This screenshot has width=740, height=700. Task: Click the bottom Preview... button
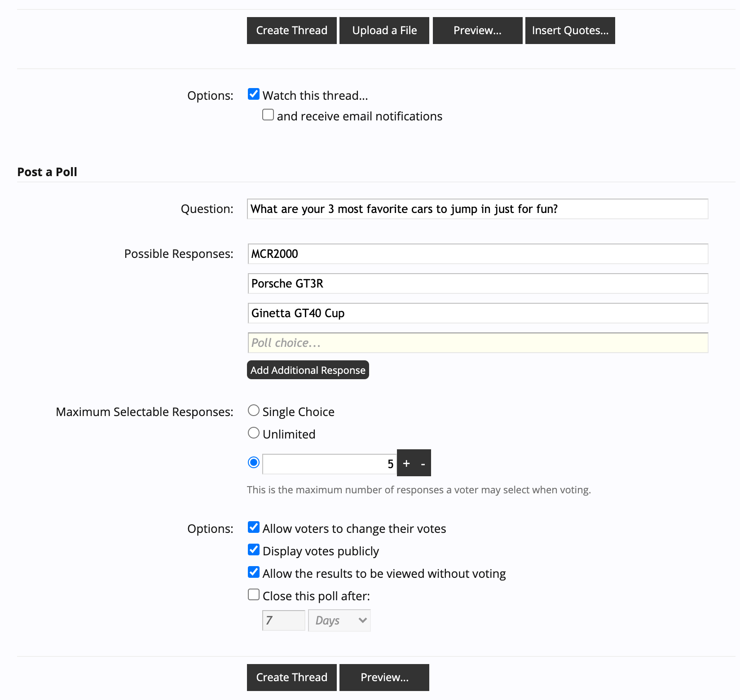(x=384, y=678)
